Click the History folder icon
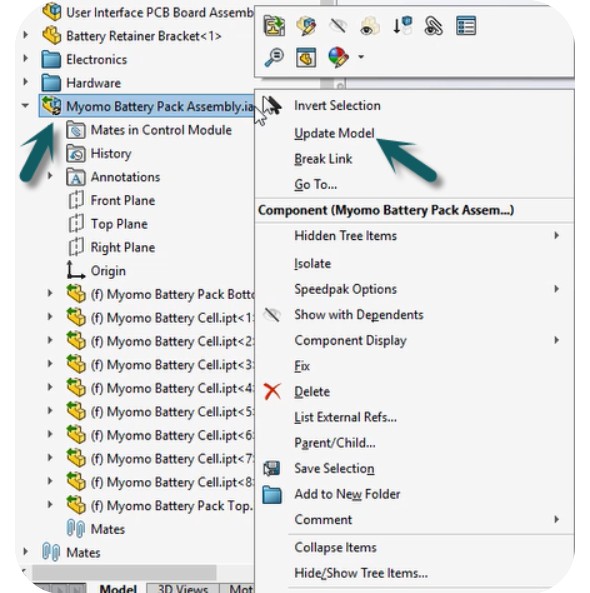Viewport: 590px width, 593px height. 76,154
